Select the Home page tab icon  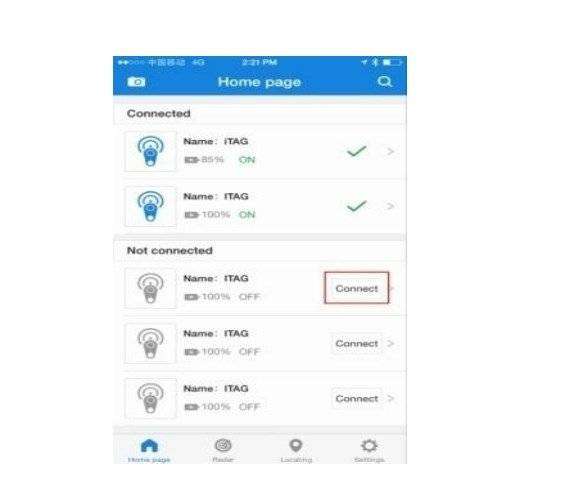tap(149, 445)
